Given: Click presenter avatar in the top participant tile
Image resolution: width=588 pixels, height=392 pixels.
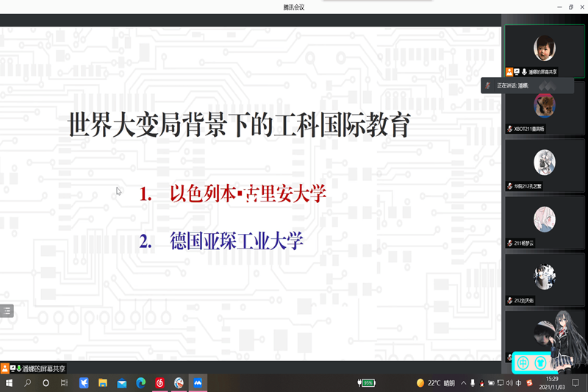Looking at the screenshot, I should click(x=544, y=48).
